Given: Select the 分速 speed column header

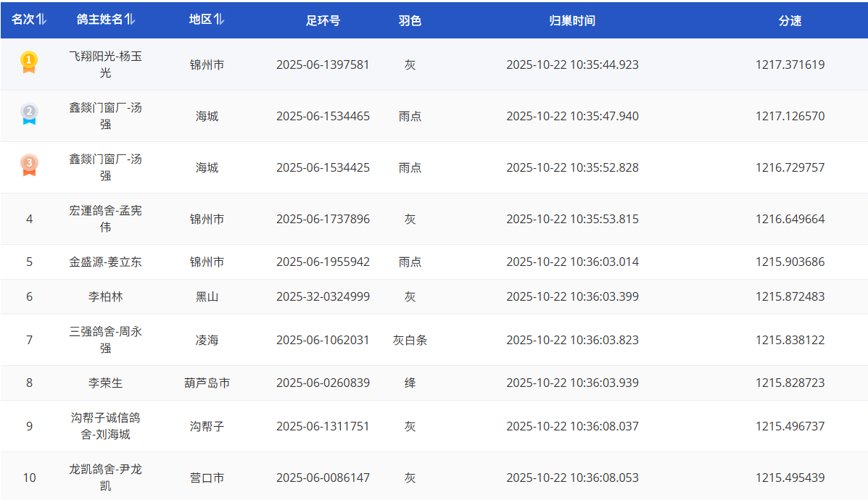Looking at the screenshot, I should tap(790, 21).
